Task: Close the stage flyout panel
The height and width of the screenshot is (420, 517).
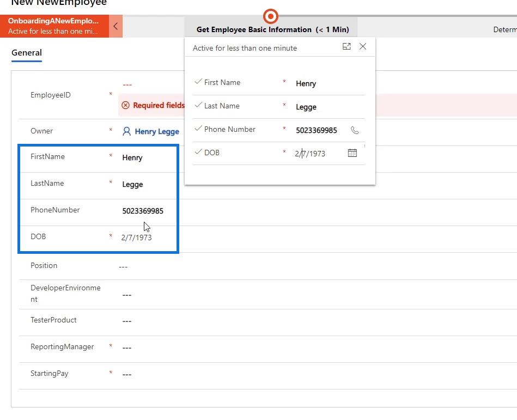Action: tap(363, 46)
